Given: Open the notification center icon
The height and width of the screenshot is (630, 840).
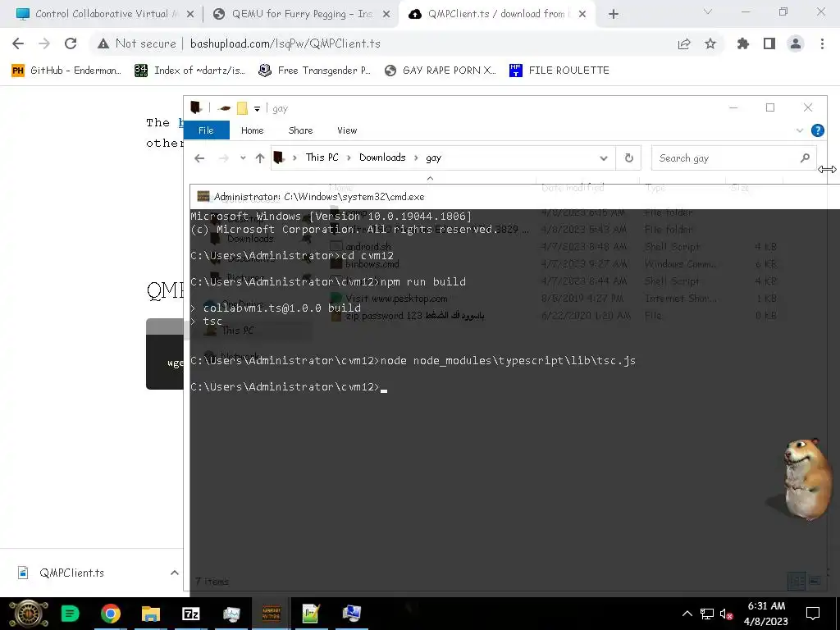Looking at the screenshot, I should click(x=813, y=614).
